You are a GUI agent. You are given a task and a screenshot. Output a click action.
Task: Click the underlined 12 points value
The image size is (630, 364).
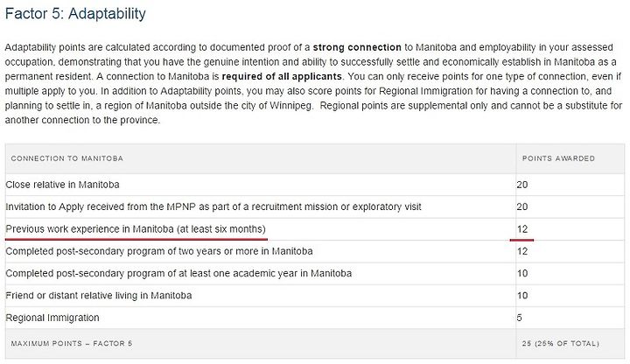(522, 229)
